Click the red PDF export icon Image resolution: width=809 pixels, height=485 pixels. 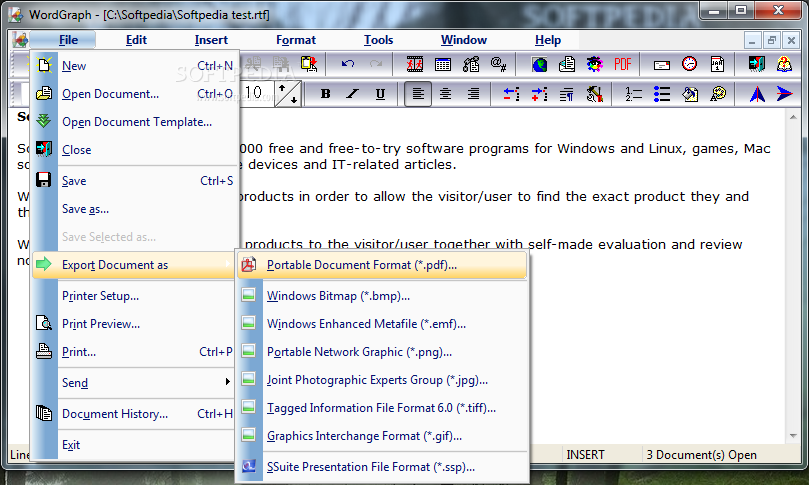623,64
